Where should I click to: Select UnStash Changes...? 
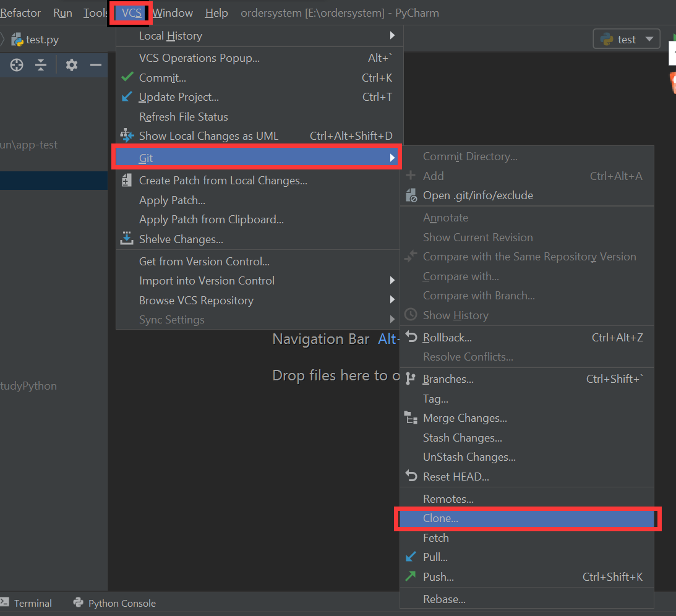(x=527, y=457)
